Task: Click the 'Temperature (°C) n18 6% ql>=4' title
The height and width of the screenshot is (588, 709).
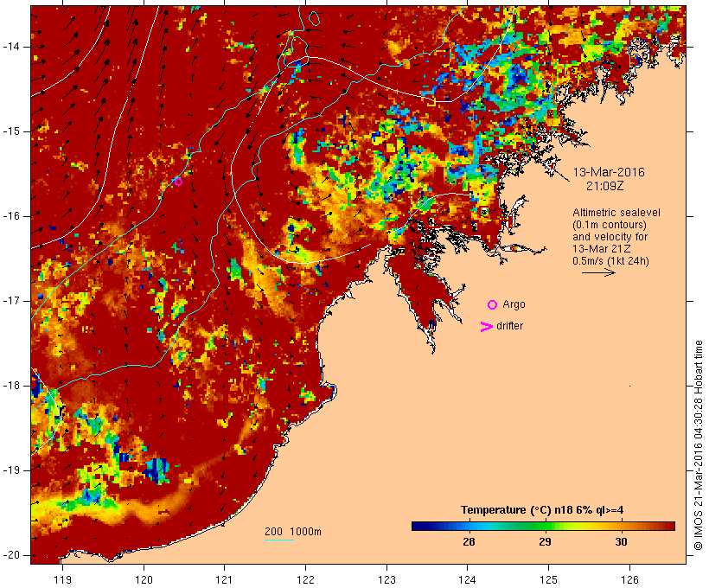Action: pos(542,510)
